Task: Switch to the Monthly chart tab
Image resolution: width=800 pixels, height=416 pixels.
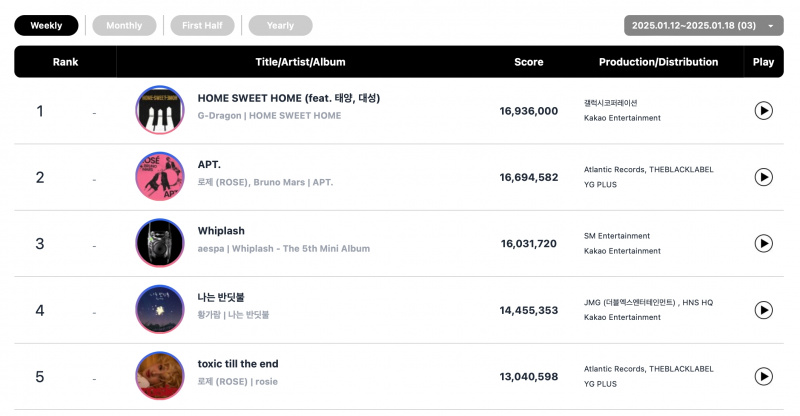Action: point(124,26)
